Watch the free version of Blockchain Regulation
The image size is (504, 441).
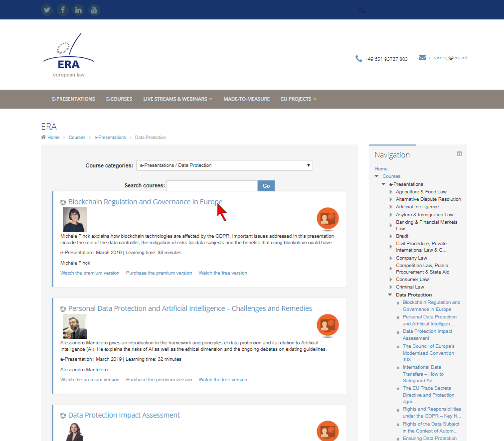[223, 273]
